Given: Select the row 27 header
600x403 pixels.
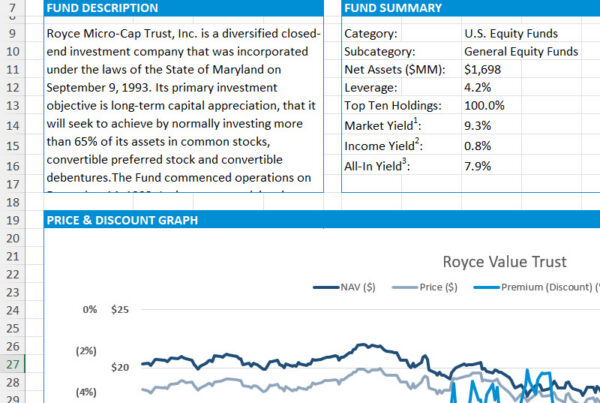Looking at the screenshot, I should [x=20, y=365].
